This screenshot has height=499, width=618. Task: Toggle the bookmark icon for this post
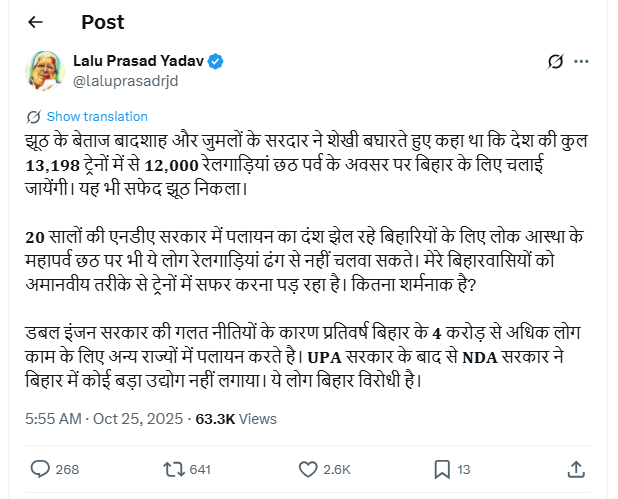pyautogui.click(x=441, y=468)
